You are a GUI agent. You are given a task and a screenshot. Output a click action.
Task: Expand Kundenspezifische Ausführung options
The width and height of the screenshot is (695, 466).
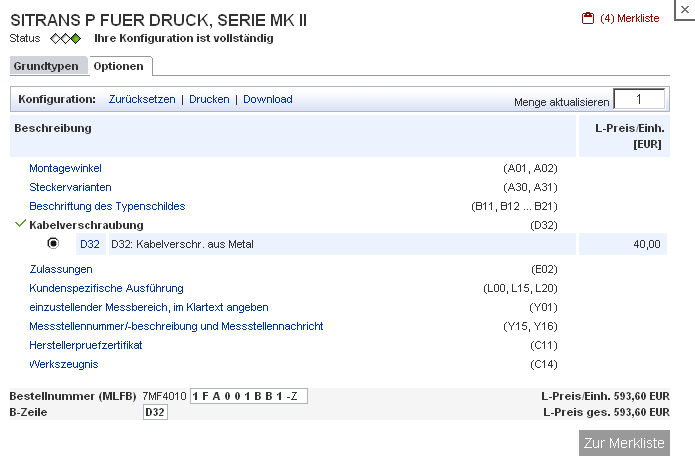(x=106, y=289)
